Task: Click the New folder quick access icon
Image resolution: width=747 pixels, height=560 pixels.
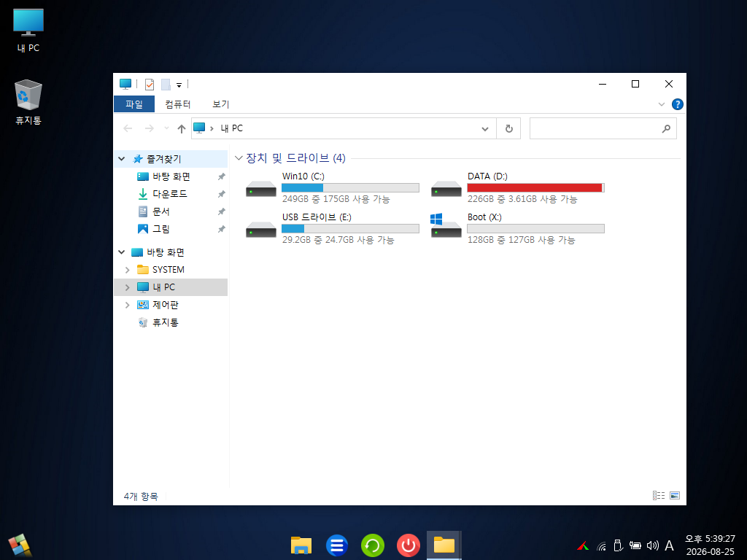Action: 166,85
